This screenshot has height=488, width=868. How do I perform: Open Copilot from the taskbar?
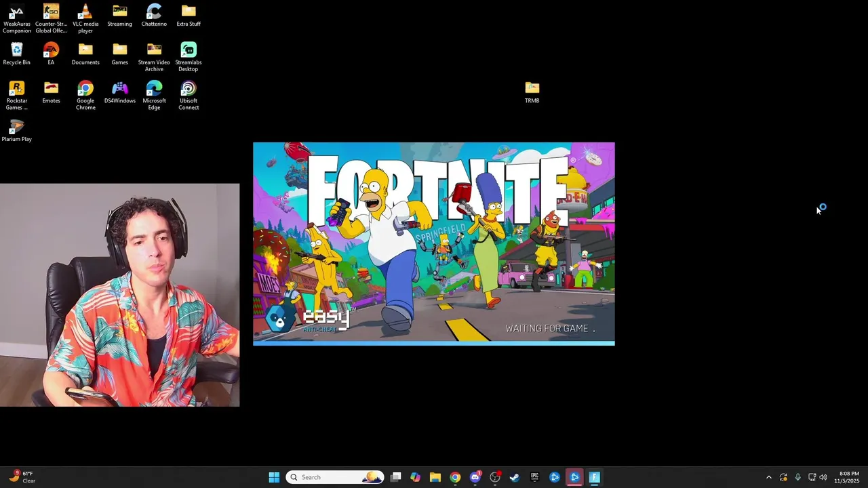pyautogui.click(x=416, y=477)
